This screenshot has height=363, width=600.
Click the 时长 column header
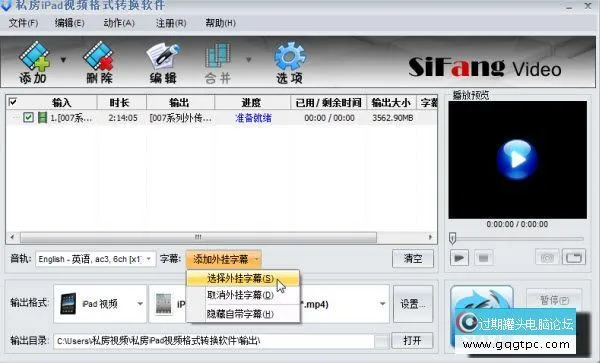point(119,103)
